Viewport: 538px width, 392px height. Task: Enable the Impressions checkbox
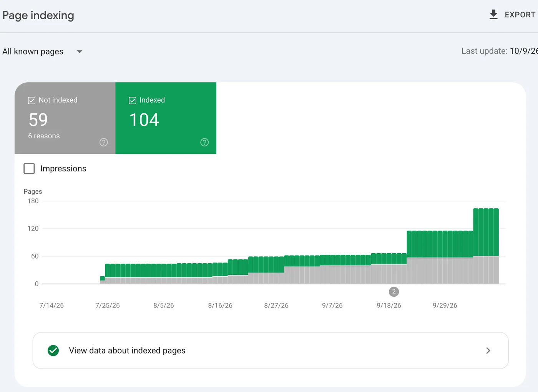point(29,168)
